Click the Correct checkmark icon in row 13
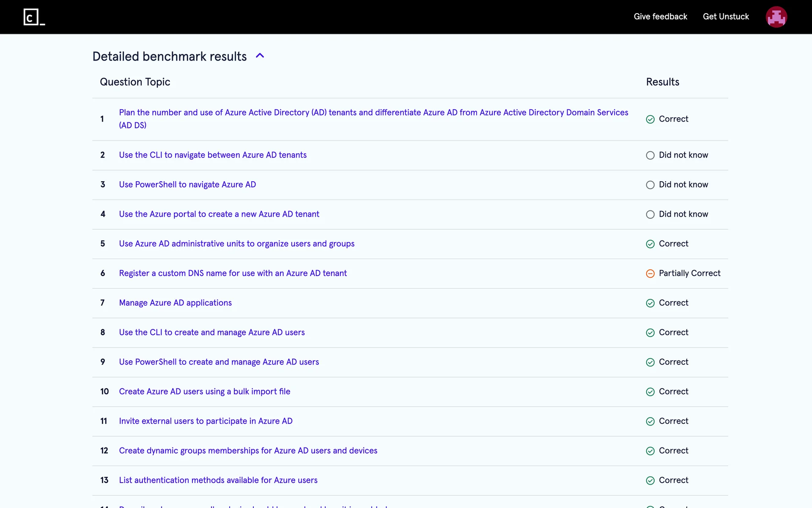The image size is (812, 508). pyautogui.click(x=650, y=480)
